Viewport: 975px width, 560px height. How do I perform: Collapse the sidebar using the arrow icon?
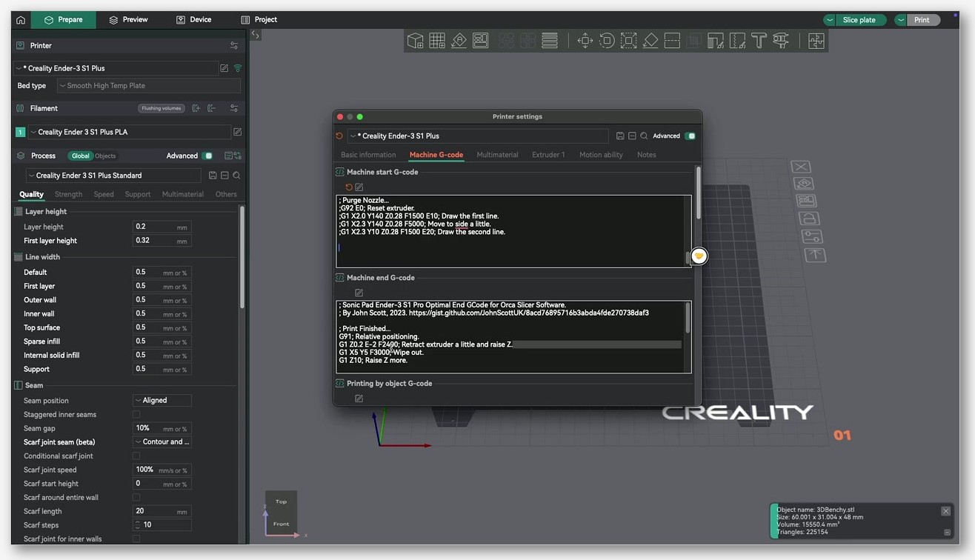pos(256,35)
